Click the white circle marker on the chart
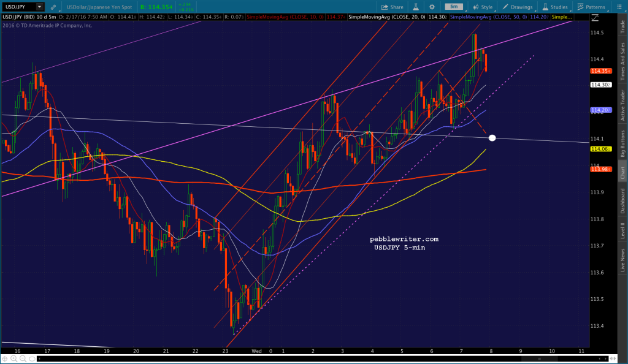 click(492, 138)
